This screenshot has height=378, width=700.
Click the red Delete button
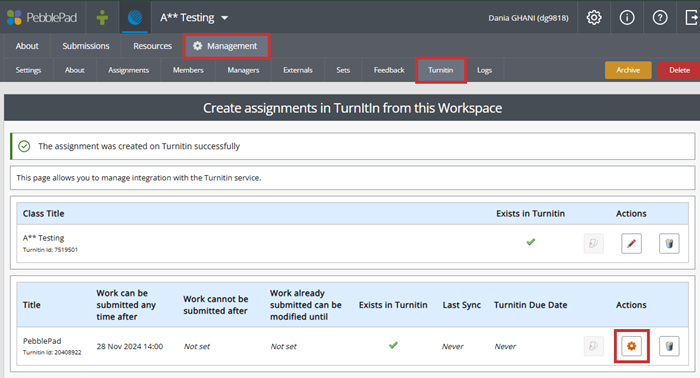(x=679, y=70)
